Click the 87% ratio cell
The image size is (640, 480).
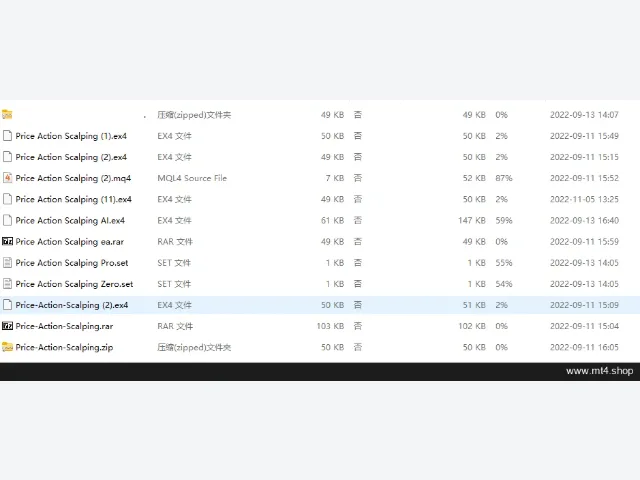coord(504,178)
